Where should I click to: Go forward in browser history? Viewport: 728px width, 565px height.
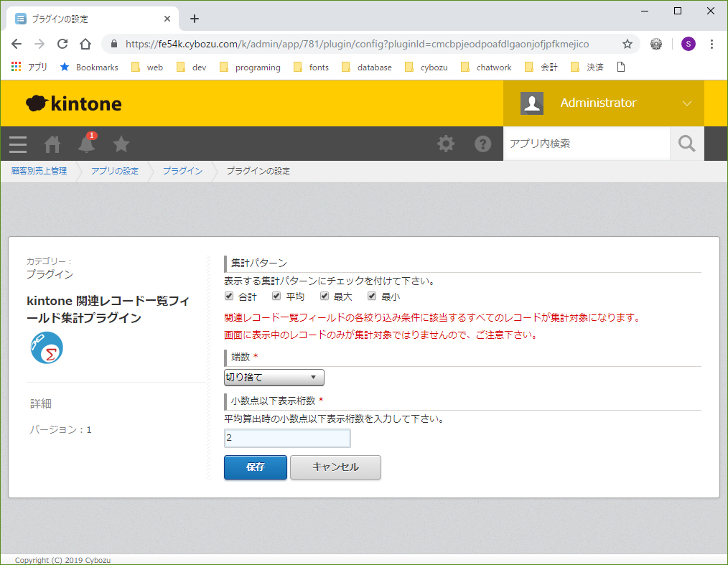pyautogui.click(x=39, y=44)
